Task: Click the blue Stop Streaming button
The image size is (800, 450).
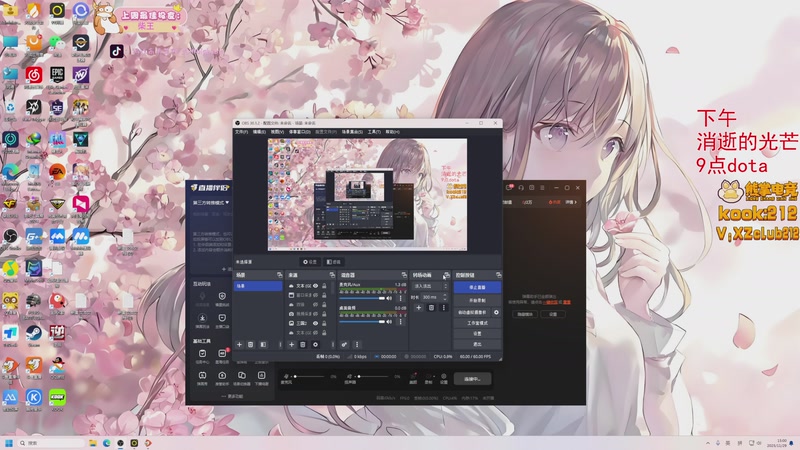Action: [478, 287]
